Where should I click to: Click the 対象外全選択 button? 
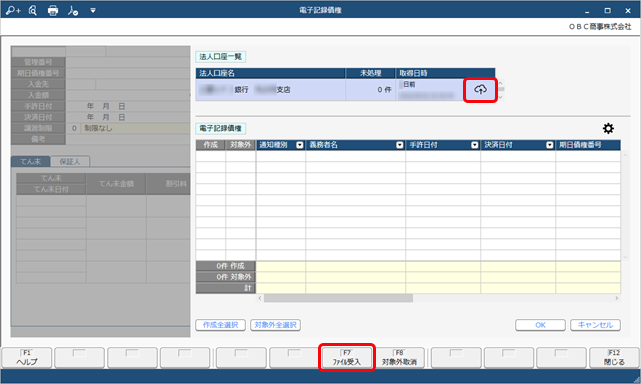coord(275,325)
